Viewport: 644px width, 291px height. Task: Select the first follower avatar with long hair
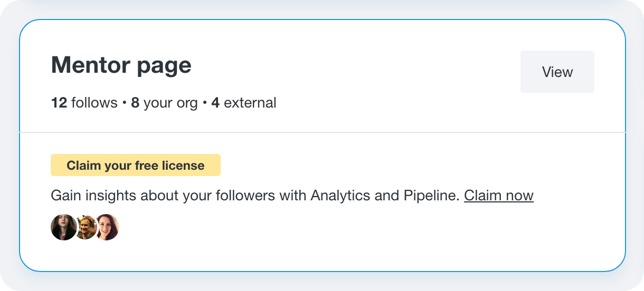coord(63,227)
